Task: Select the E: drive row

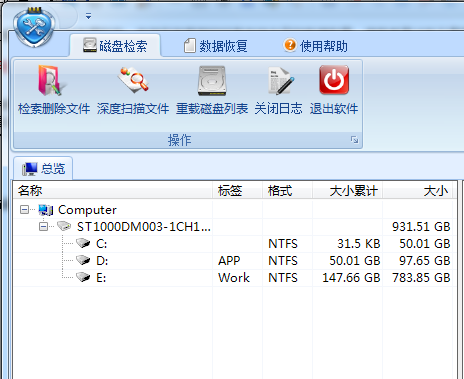Action: click(x=233, y=278)
